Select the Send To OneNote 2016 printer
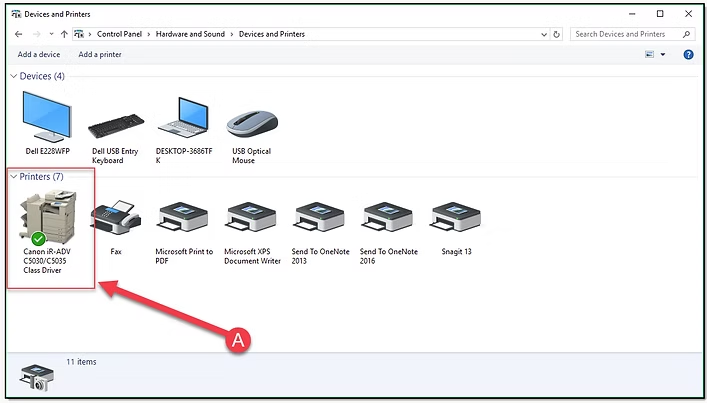The width and height of the screenshot is (707, 403). 388,217
